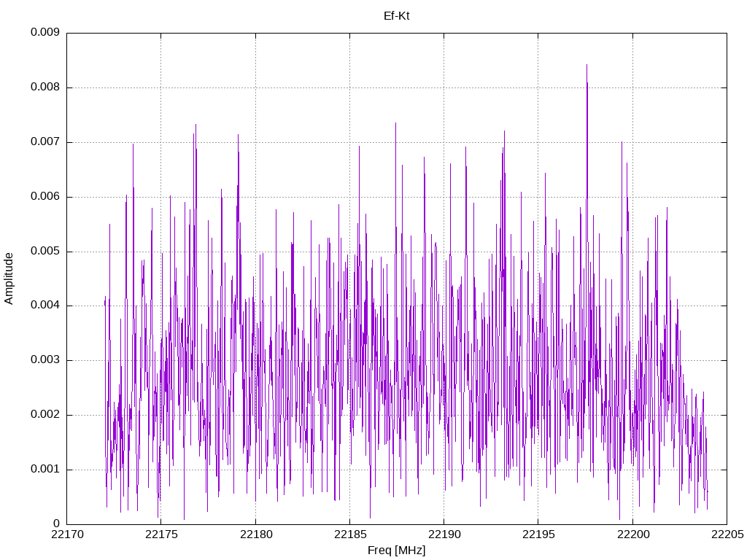Click the Amplitude y-axis label
Viewport: 747px width, 560px height.
[9, 279]
